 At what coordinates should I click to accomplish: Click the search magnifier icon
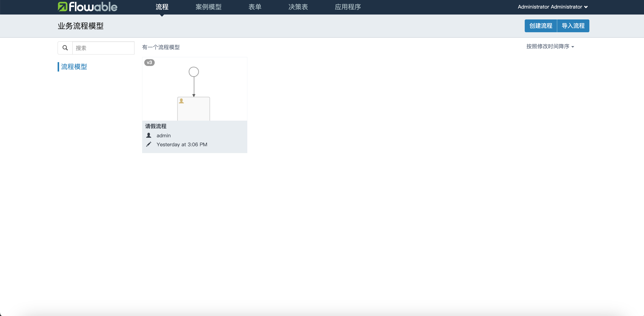coord(65,48)
